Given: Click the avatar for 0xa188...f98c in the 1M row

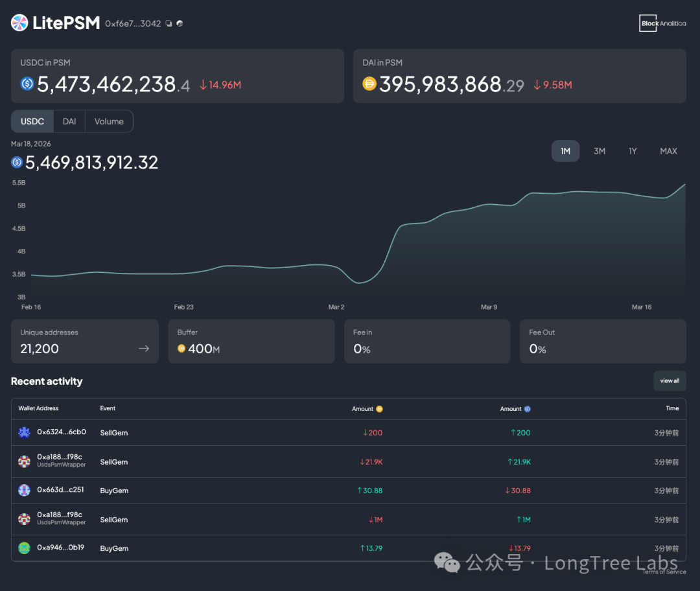Looking at the screenshot, I should [24, 518].
